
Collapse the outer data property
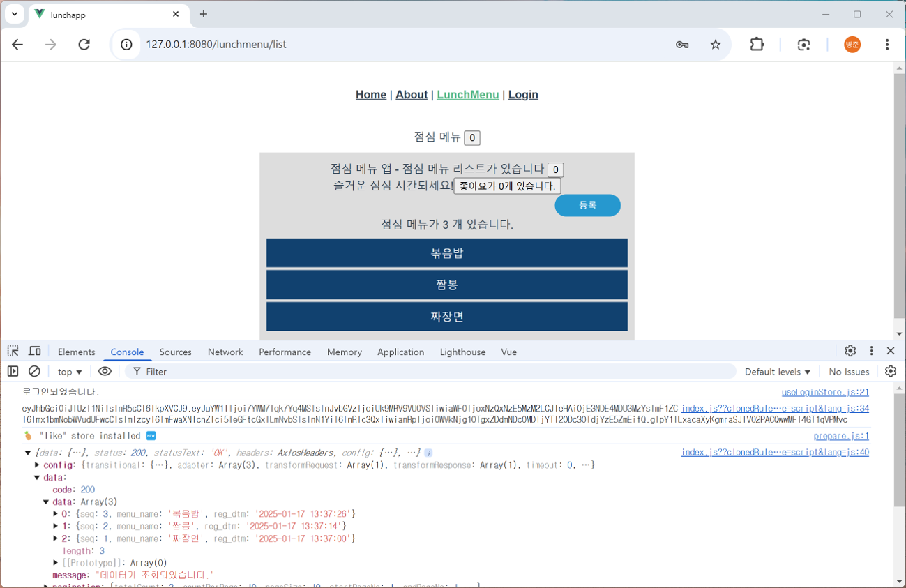38,478
